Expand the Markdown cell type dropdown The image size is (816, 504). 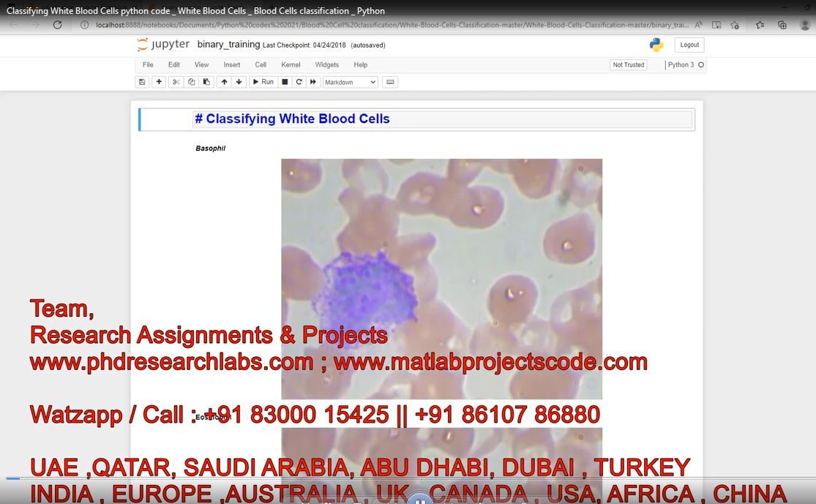(x=351, y=82)
